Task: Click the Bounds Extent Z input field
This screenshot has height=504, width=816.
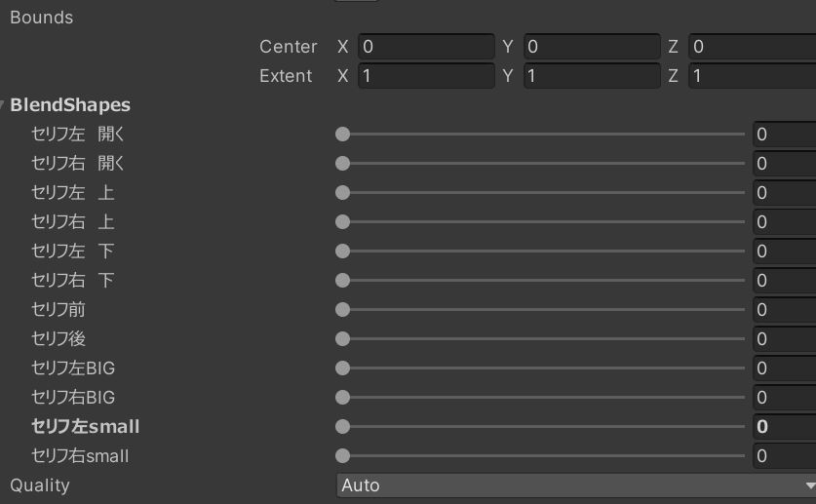Action: 751,76
